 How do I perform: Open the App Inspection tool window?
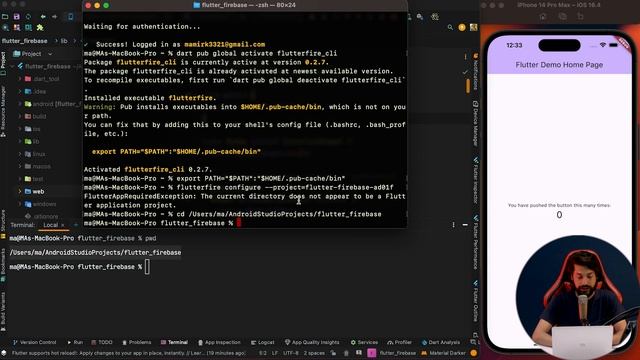[219, 342]
